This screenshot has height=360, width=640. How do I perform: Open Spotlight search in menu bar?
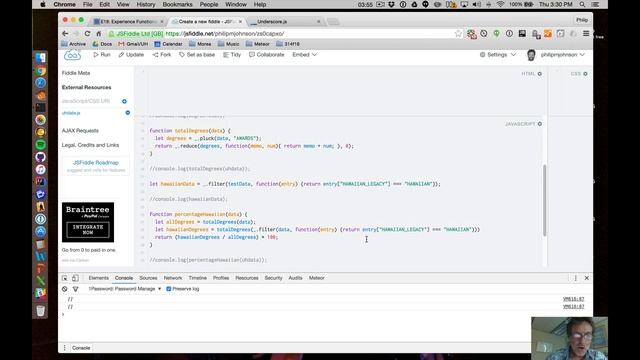(582, 4)
